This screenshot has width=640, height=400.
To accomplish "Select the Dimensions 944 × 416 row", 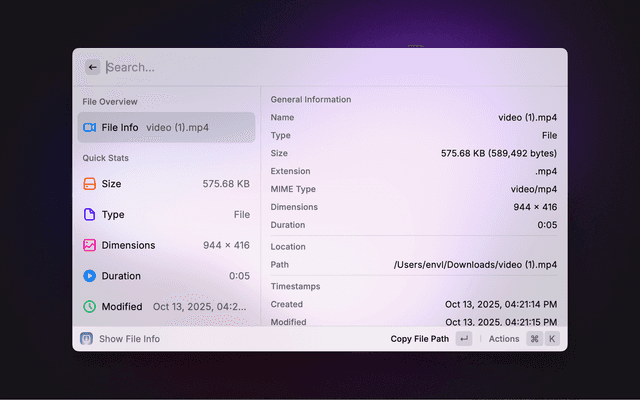I will [x=166, y=245].
